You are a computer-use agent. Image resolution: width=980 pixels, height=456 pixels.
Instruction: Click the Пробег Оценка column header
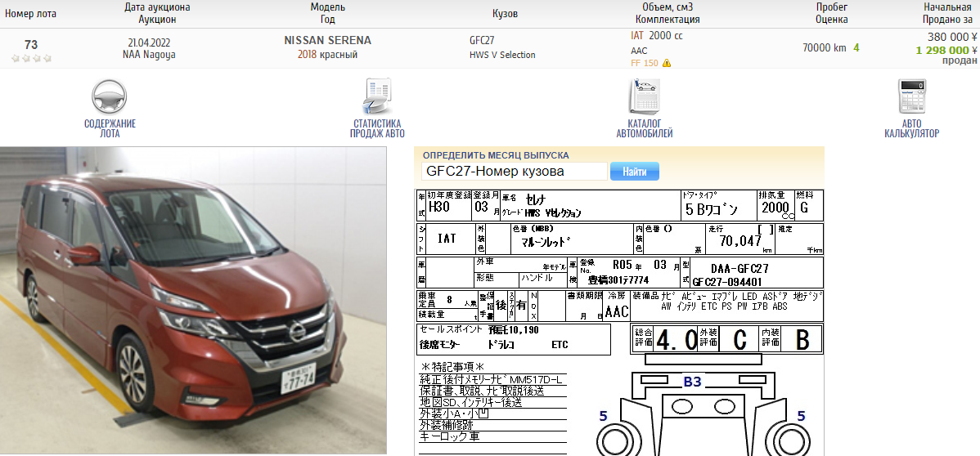click(x=832, y=13)
